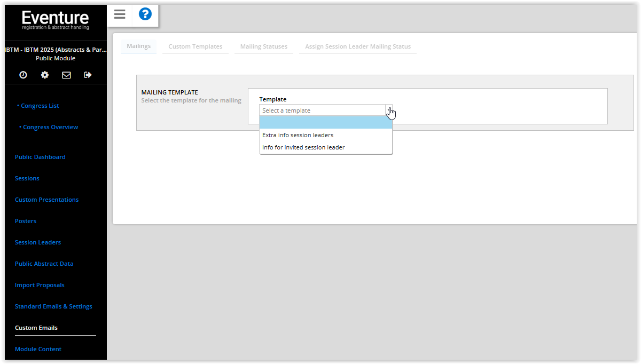Screen dimensions: 641x364
Task: Click the envelope mail icon
Action: click(x=66, y=75)
